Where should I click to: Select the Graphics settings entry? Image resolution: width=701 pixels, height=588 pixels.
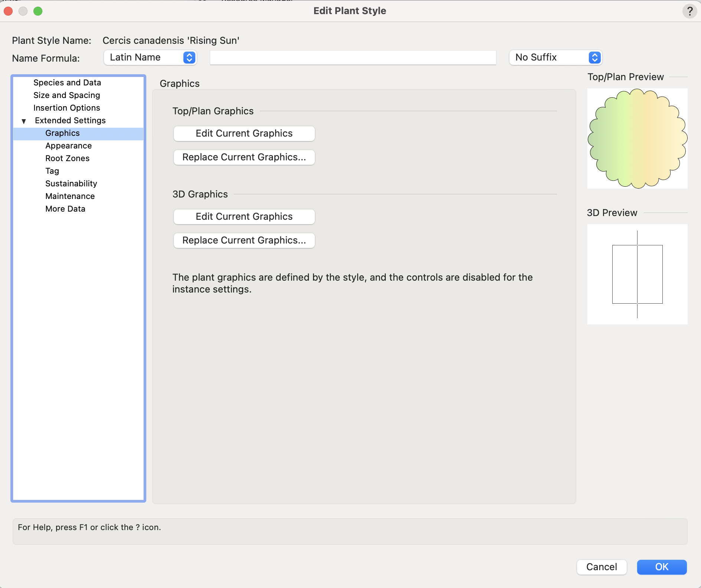pyautogui.click(x=62, y=133)
